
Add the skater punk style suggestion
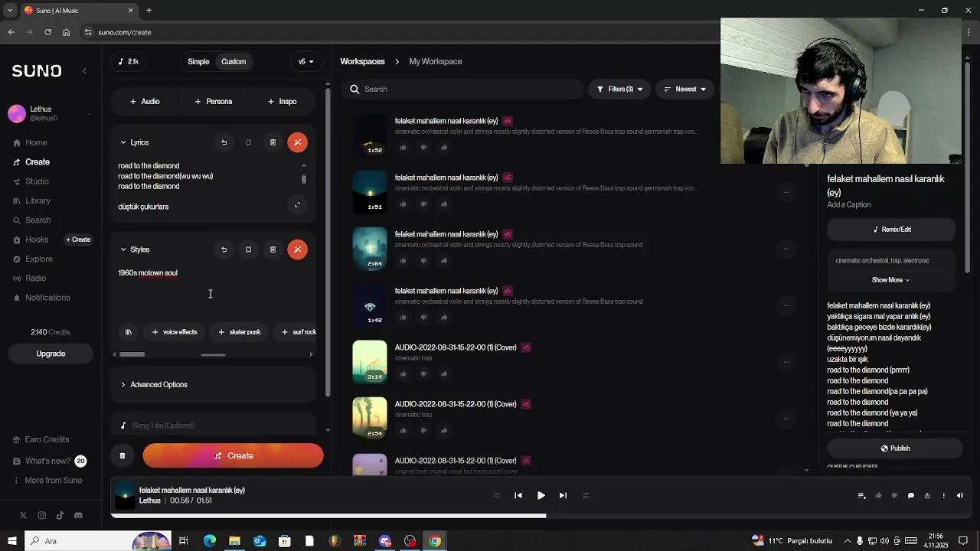tap(239, 332)
